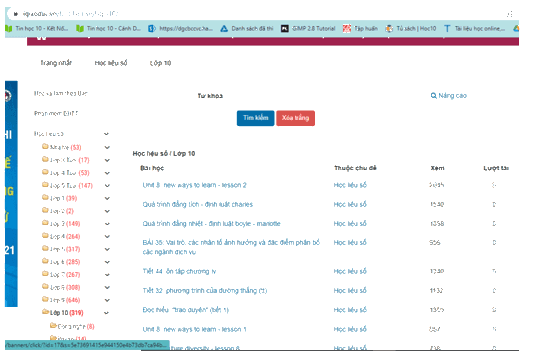Click the folder icon for Lớp 10 (319)

point(45,312)
